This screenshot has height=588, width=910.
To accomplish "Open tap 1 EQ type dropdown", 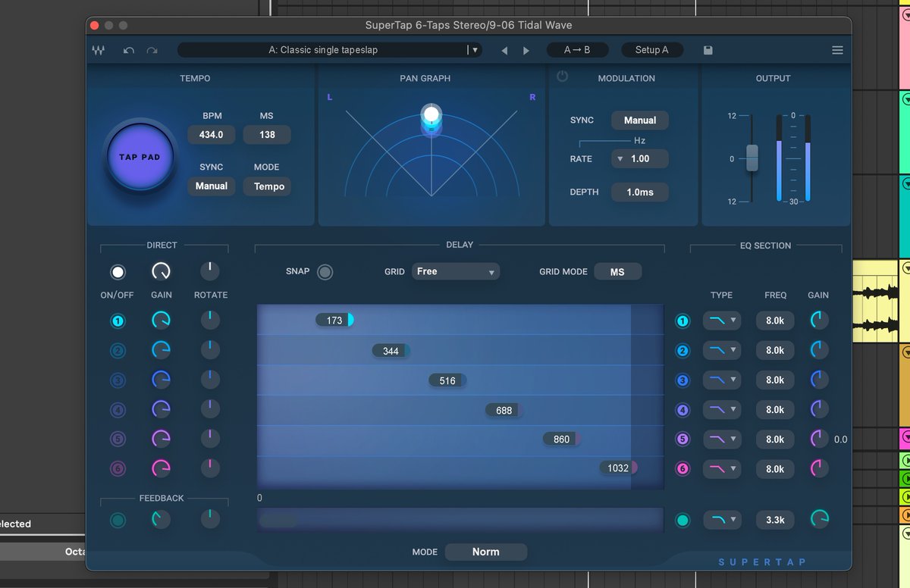I will click(722, 321).
